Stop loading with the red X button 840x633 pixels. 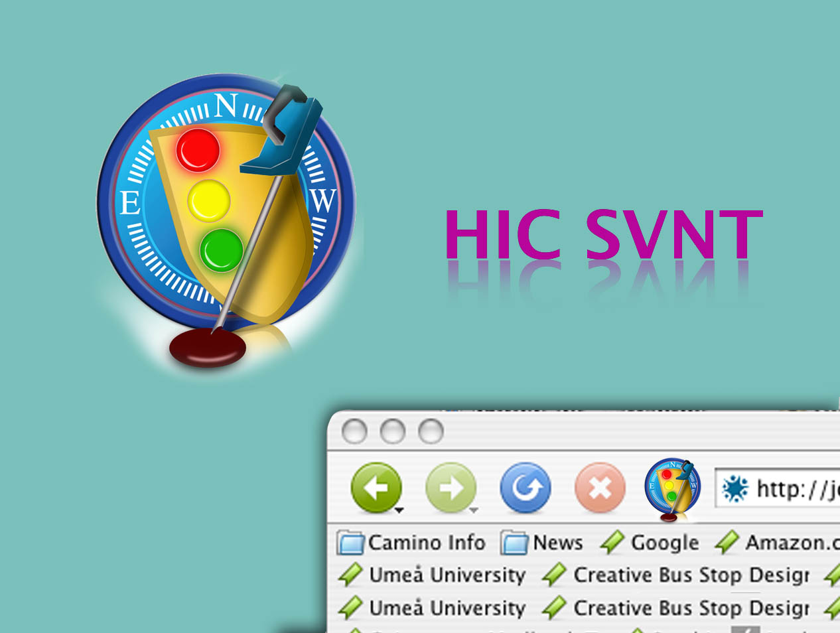[x=600, y=488]
